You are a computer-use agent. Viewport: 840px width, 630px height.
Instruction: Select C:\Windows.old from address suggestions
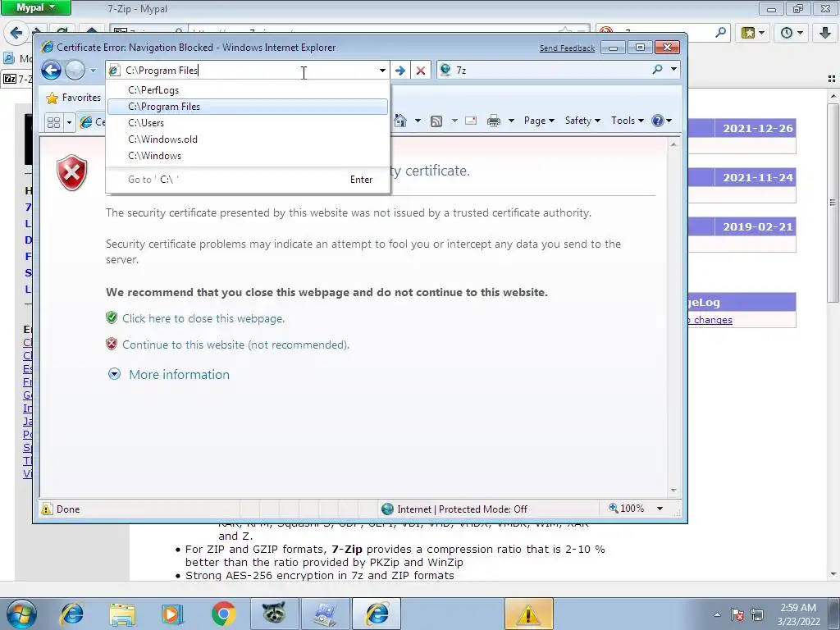(x=248, y=139)
